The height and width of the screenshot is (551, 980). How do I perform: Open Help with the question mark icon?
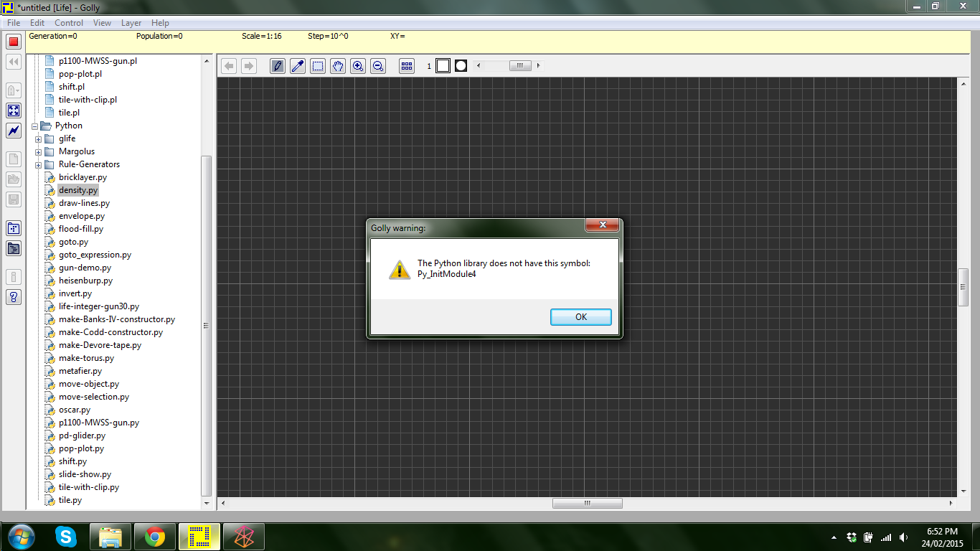14,297
